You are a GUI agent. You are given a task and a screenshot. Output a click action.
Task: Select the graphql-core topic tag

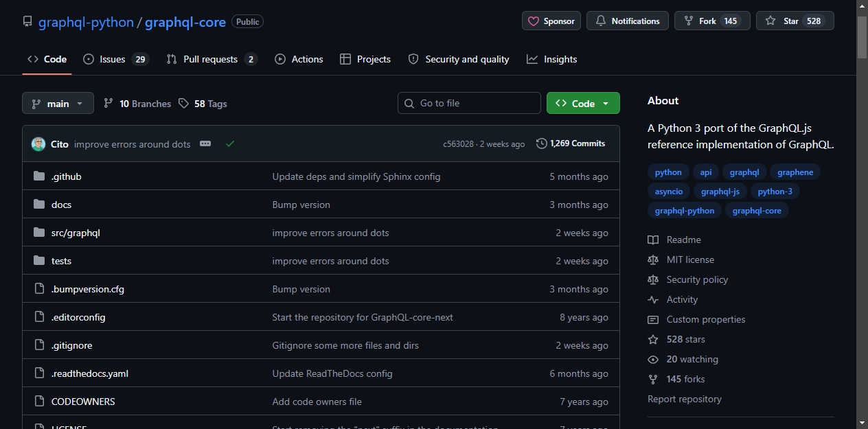[757, 211]
